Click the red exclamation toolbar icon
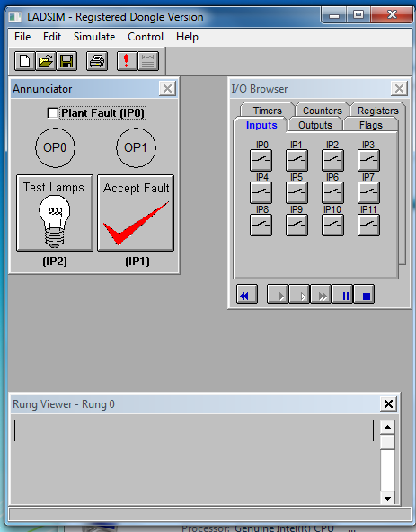The width and height of the screenshot is (416, 532). tap(127, 61)
